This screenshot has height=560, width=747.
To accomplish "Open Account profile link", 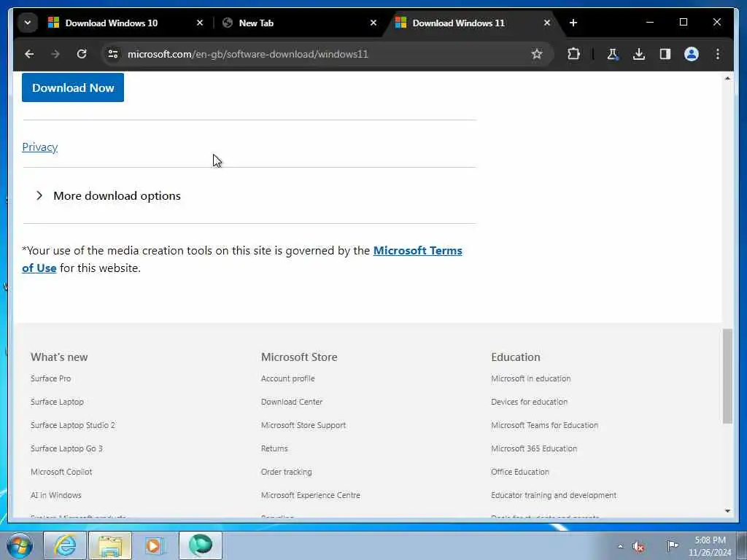I will [x=287, y=378].
